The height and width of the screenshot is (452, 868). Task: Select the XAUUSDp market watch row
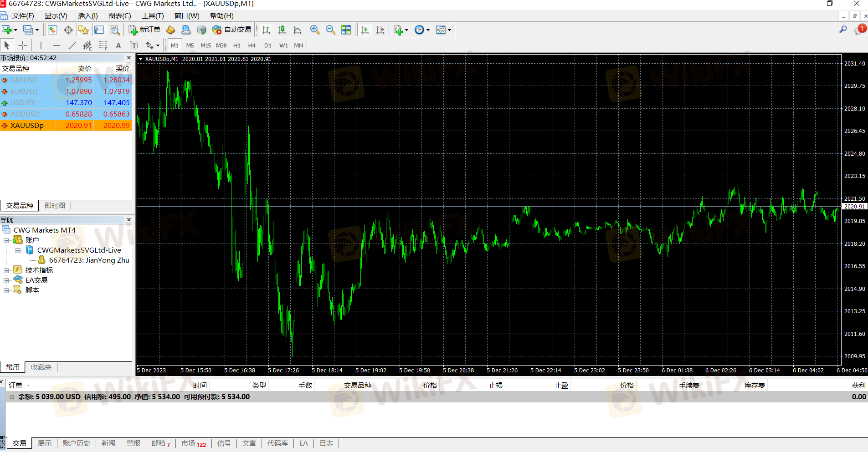point(66,126)
